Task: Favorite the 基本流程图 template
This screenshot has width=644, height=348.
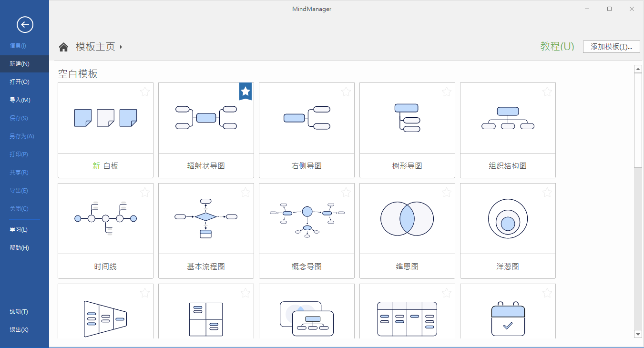Action: tap(245, 192)
